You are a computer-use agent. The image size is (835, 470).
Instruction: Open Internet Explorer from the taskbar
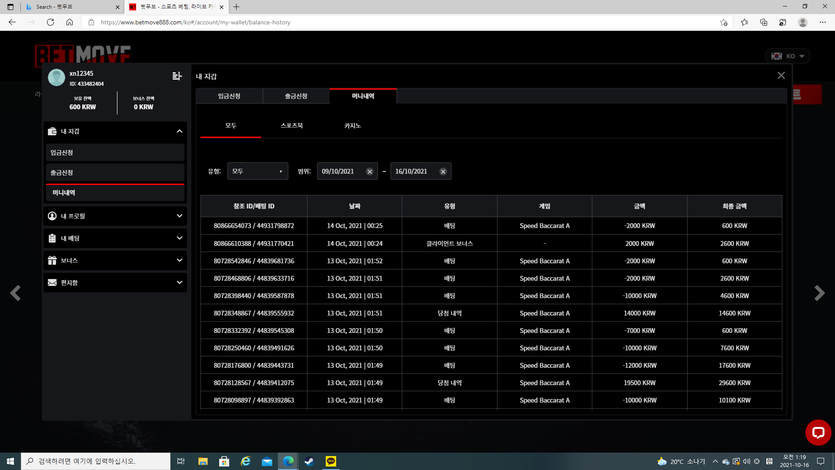pyautogui.click(x=245, y=461)
